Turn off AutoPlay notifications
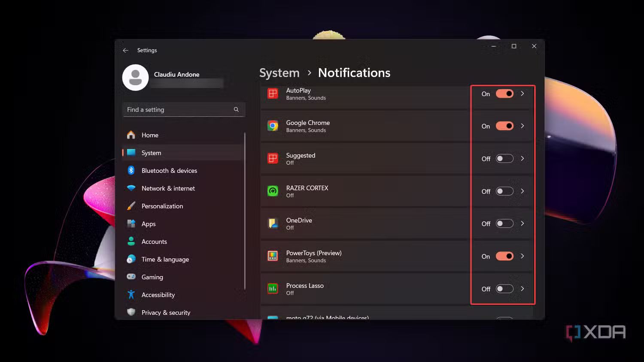Image resolution: width=644 pixels, height=362 pixels. point(505,94)
